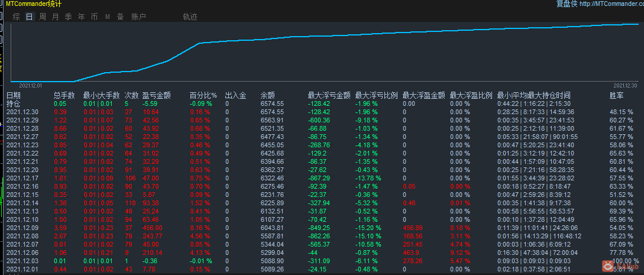Switch to the 月 monthly tab

(x=56, y=17)
